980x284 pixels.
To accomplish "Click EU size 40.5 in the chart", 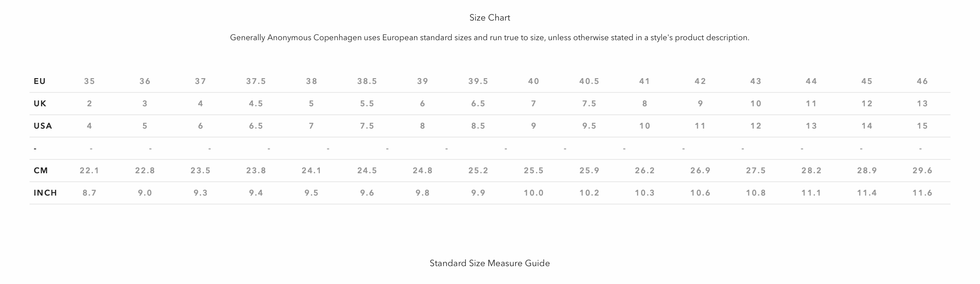I will (x=589, y=81).
